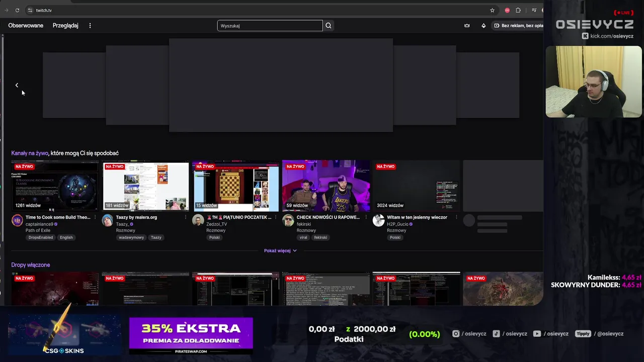Select the Polski tag under H2P_Gucio
Viewport: 644px width, 362px height.
click(x=395, y=237)
